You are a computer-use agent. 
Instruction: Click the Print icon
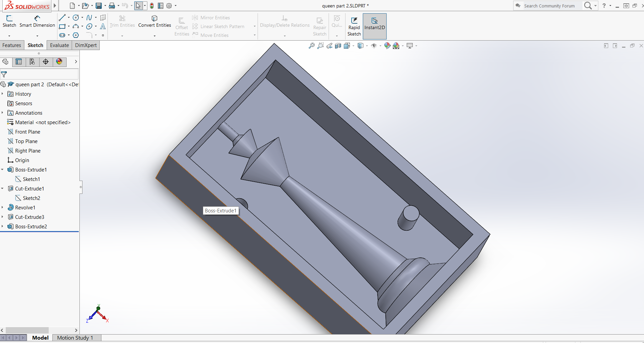[x=112, y=6]
